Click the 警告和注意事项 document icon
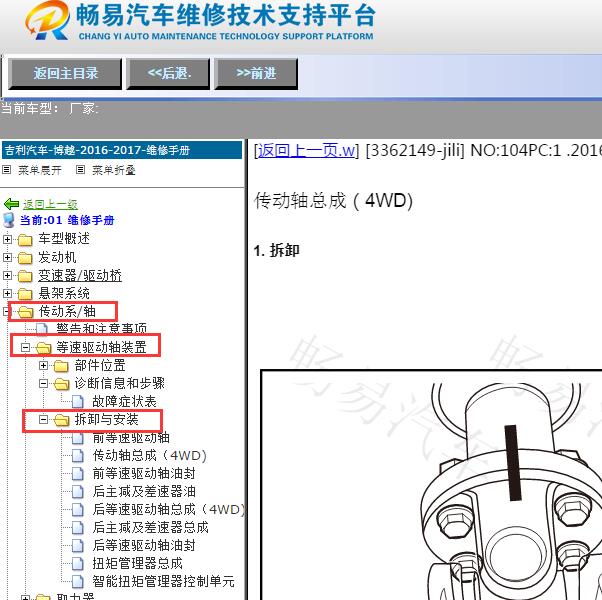 (42, 329)
